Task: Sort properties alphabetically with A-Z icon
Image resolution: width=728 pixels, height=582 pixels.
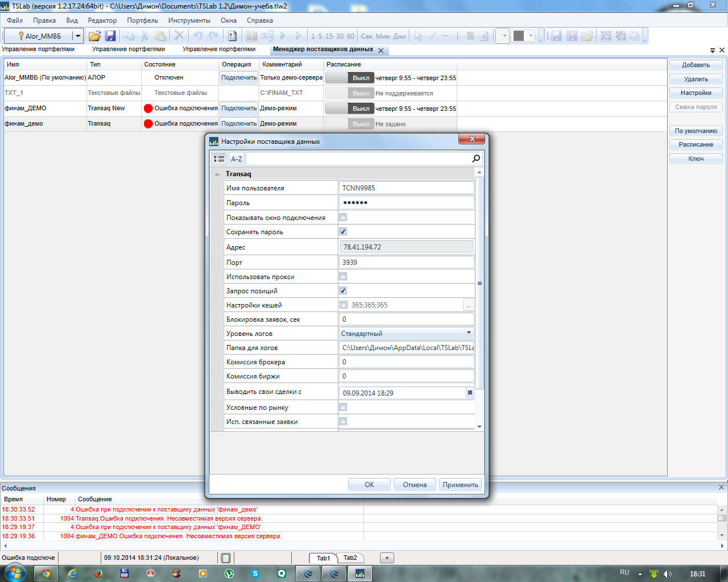Action: pyautogui.click(x=237, y=159)
